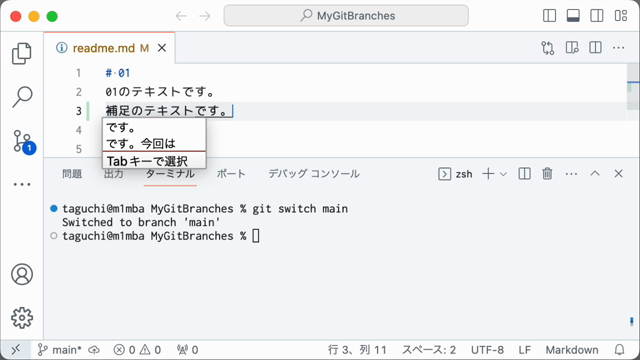The image size is (640, 360).
Task: Open more editor actions ellipsis
Action: point(618,48)
